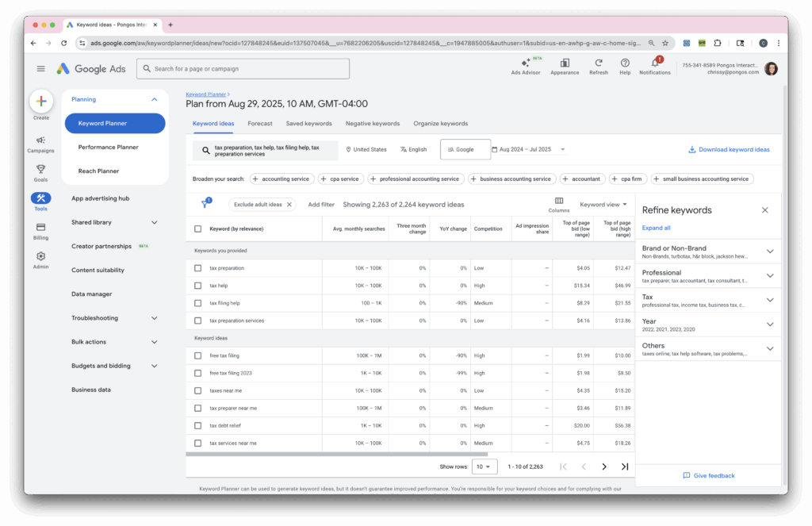Switch to Organize keywords tab
812x526 pixels.
click(440, 123)
